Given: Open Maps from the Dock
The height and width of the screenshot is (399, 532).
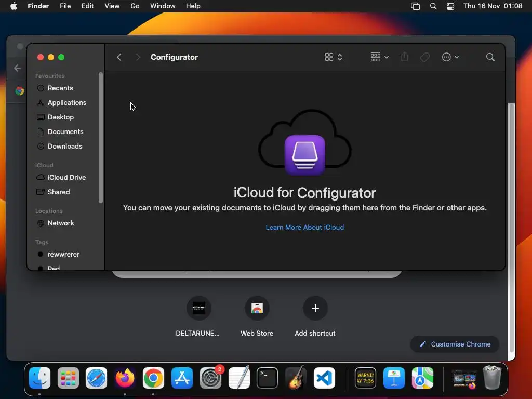Looking at the screenshot, I should (x=422, y=378).
